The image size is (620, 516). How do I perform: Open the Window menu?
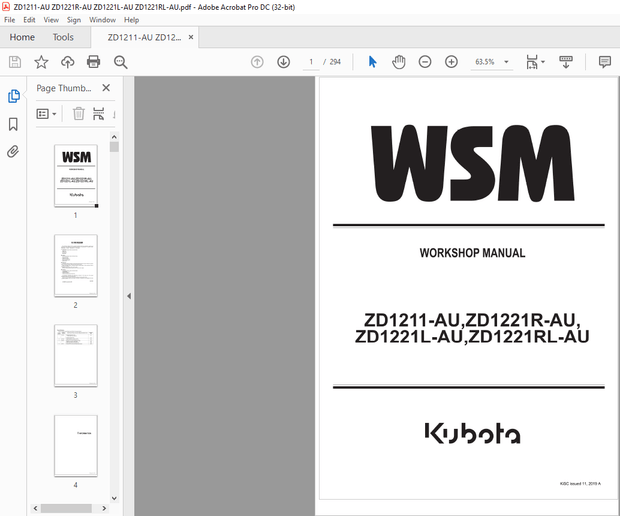pyautogui.click(x=102, y=20)
